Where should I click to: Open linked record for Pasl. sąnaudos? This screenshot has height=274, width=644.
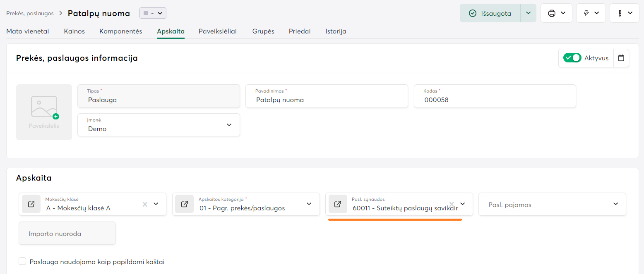click(338, 204)
